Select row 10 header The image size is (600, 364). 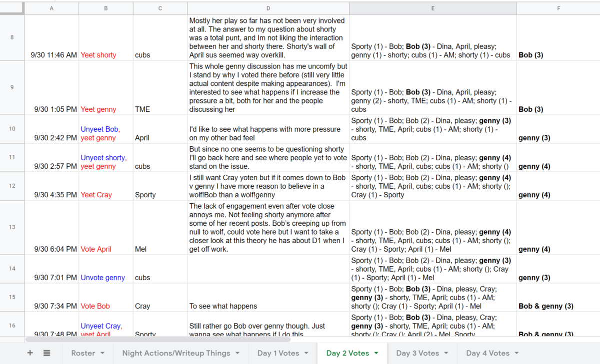[x=12, y=129]
